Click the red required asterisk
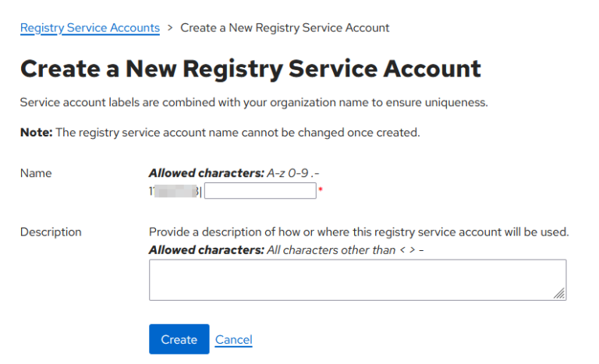This screenshot has height=364, width=599. click(x=321, y=190)
